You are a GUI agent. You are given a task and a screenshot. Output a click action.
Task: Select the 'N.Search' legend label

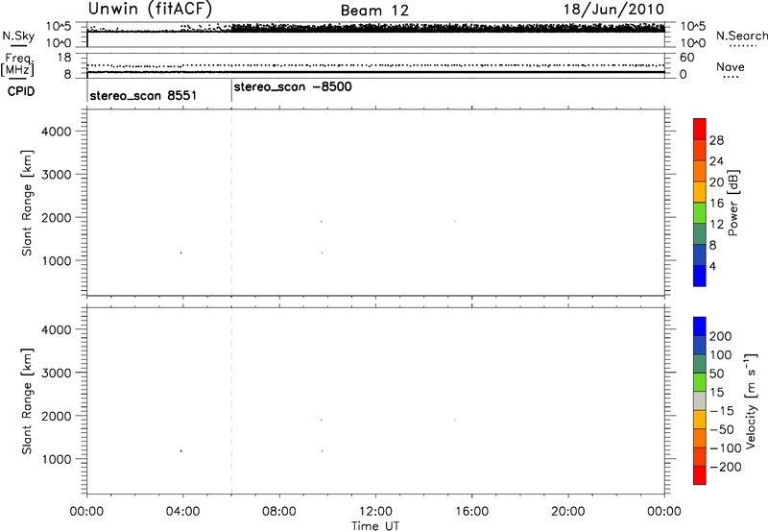741,36
